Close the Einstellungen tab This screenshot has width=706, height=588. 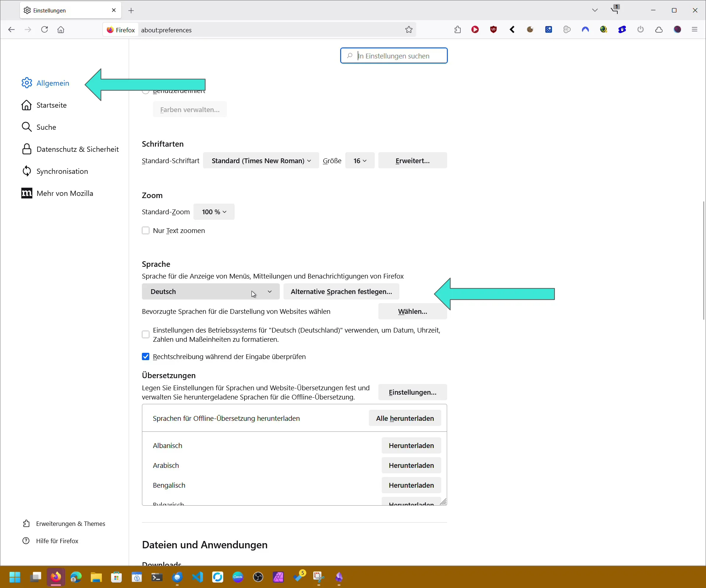click(114, 10)
